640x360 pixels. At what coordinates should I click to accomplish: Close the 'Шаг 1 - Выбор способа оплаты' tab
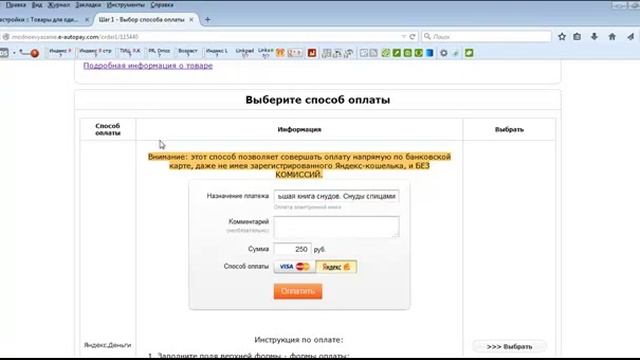[191, 20]
